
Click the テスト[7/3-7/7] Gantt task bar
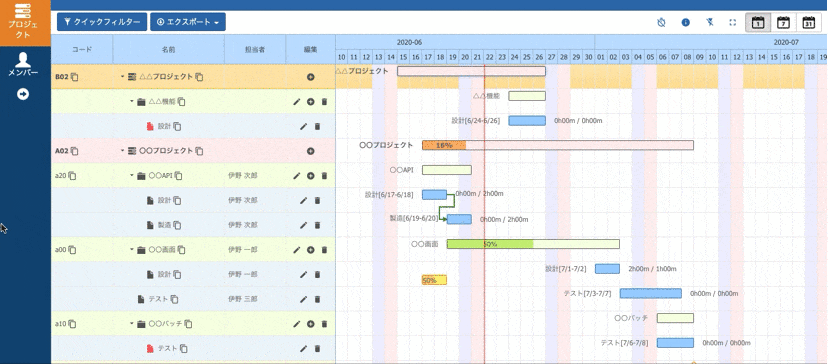651,293
